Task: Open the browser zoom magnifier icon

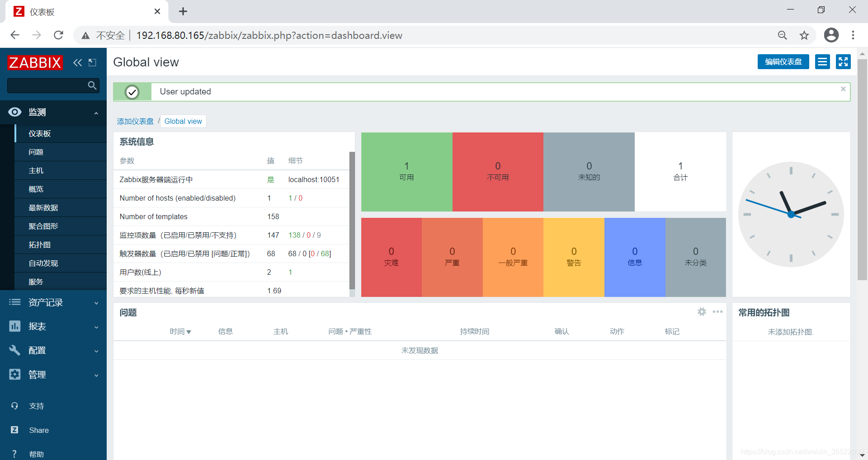Action: (x=783, y=35)
